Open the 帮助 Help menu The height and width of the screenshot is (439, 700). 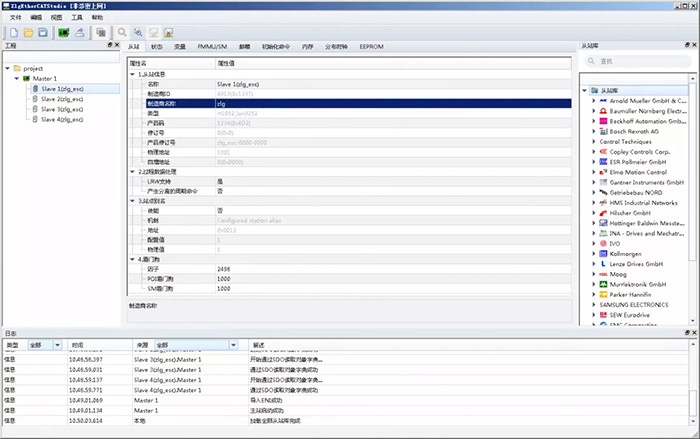coord(97,17)
